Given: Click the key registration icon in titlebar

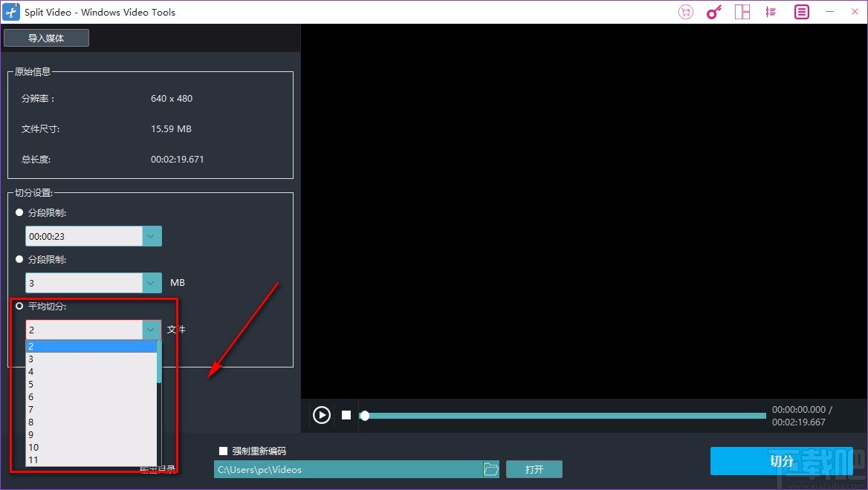Looking at the screenshot, I should pyautogui.click(x=713, y=12).
